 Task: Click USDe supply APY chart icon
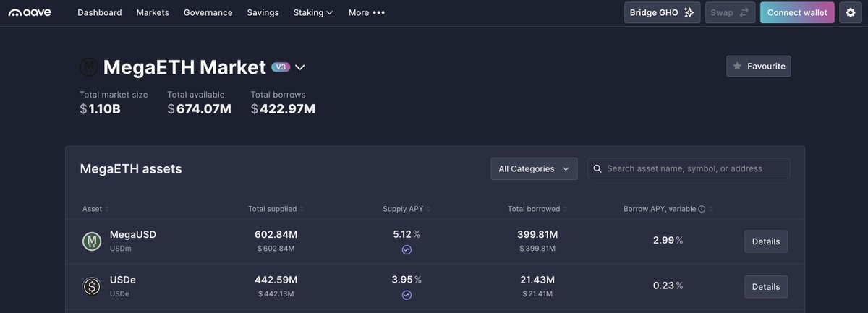pyautogui.click(x=407, y=295)
